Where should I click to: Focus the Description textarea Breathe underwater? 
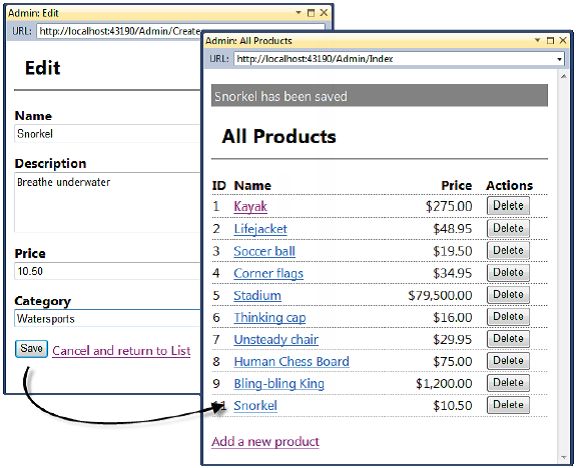point(107,202)
